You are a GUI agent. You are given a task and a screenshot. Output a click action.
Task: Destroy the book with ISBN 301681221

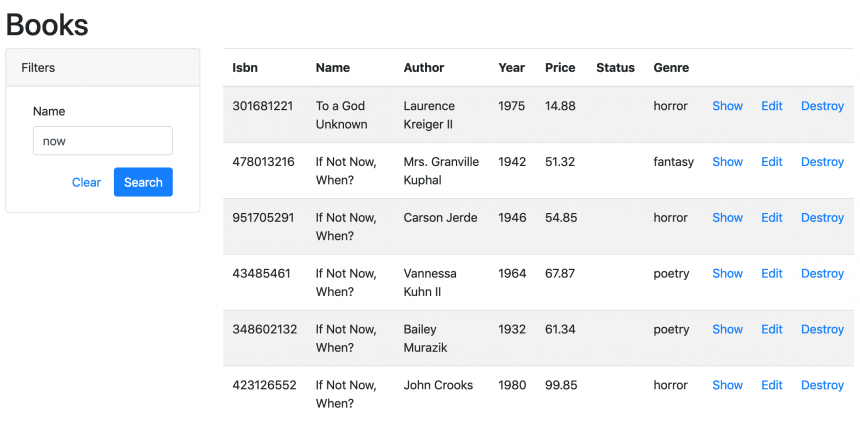tap(822, 106)
